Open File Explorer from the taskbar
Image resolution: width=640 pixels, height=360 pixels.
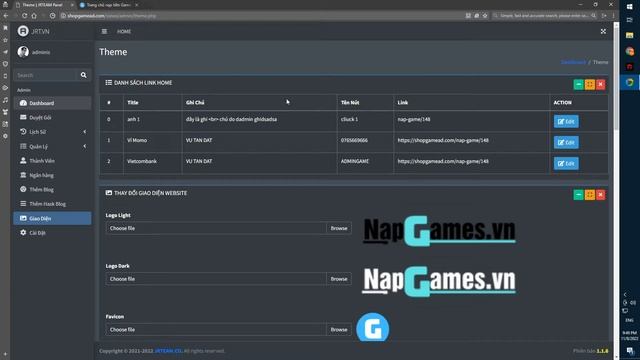pyautogui.click(x=629, y=36)
